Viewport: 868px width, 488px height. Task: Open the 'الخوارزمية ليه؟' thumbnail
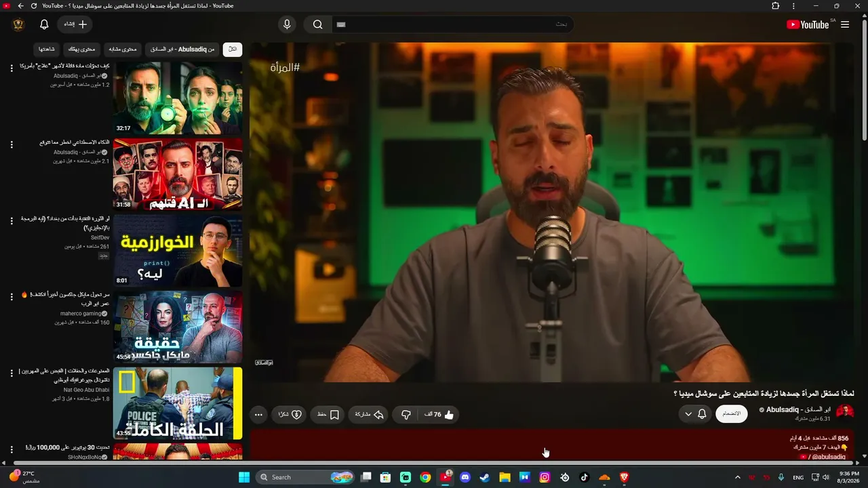178,251
